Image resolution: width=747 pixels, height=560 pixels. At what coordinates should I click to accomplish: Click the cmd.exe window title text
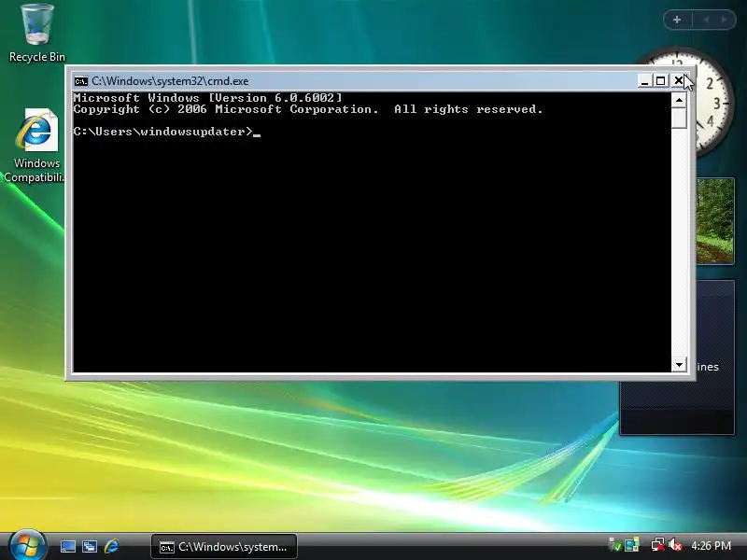point(170,81)
